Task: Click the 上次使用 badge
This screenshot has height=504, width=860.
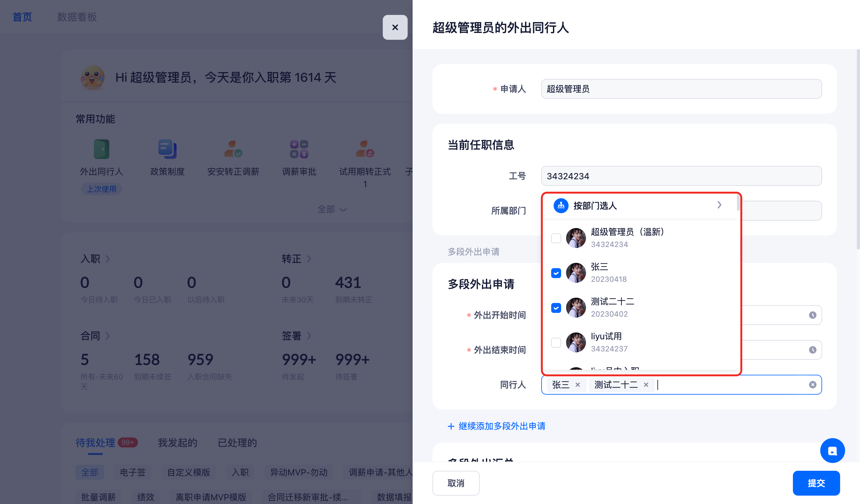Action: (101, 189)
